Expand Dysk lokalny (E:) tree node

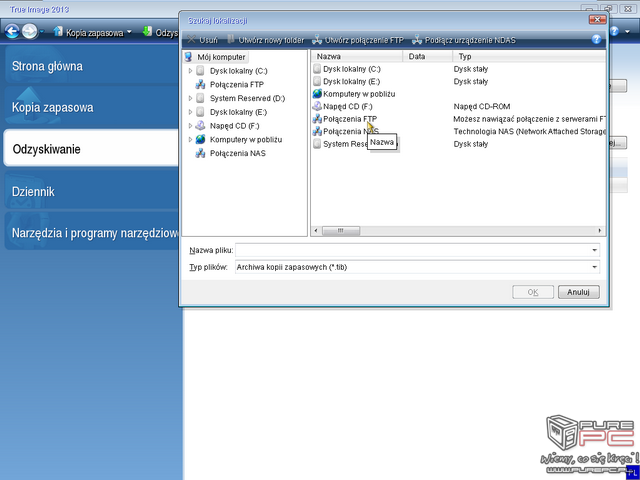(x=190, y=112)
